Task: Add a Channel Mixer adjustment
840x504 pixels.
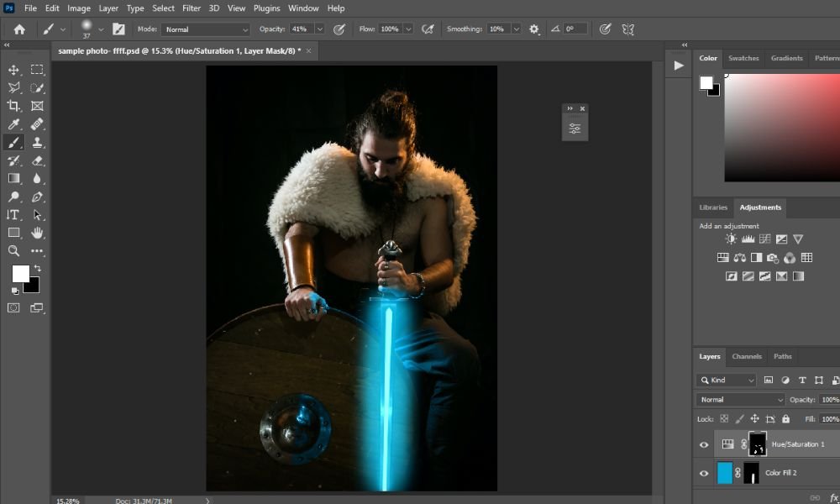Action: click(x=790, y=258)
